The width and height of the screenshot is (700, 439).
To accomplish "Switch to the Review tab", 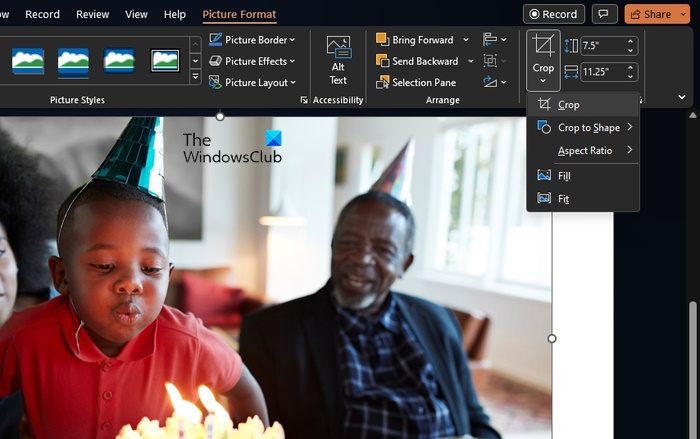I will click(93, 14).
